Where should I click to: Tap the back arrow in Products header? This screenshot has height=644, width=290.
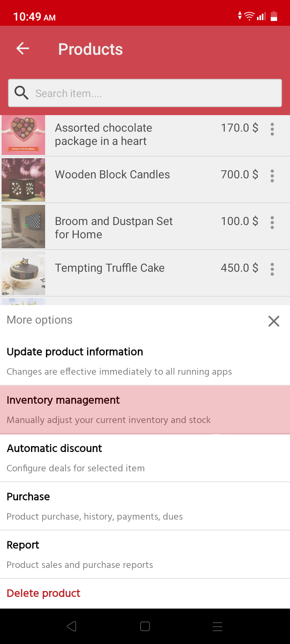(x=23, y=49)
